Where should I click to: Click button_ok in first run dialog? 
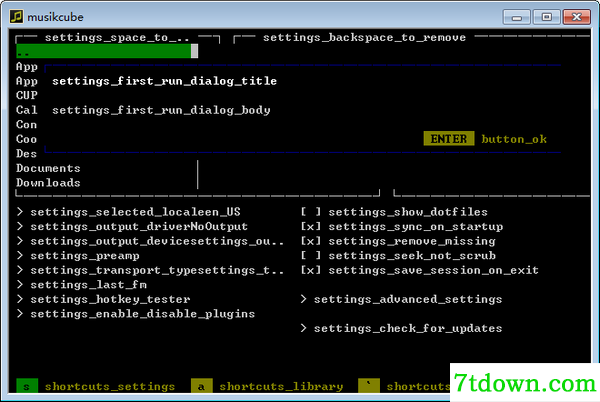tap(514, 139)
